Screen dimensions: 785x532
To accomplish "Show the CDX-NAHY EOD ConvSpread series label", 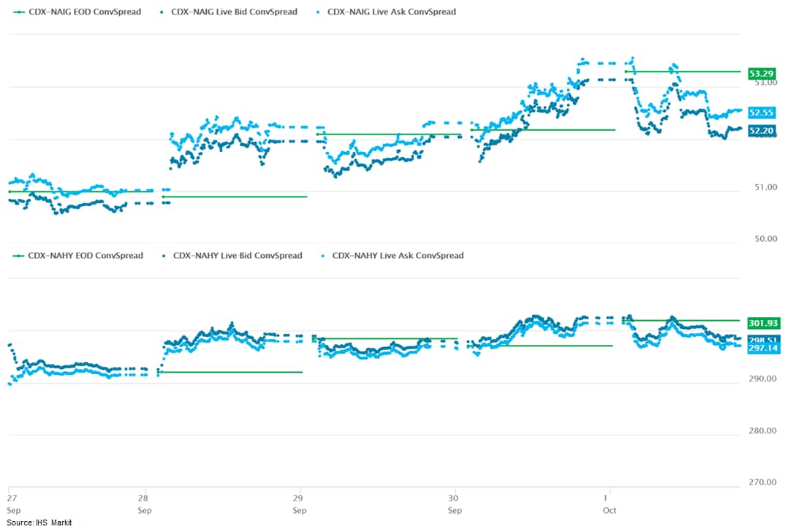I will click(x=86, y=256).
